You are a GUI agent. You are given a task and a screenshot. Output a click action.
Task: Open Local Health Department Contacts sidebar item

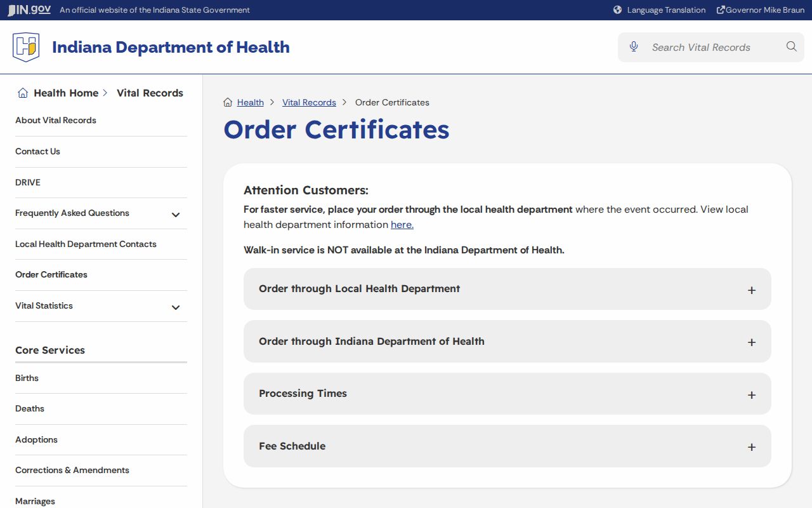pos(86,244)
